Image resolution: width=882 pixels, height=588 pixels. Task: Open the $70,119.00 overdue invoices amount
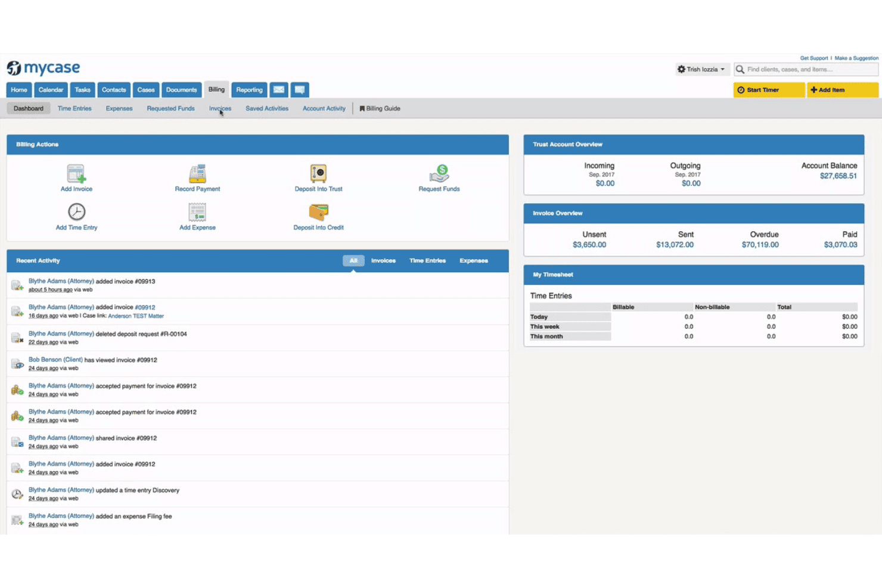click(760, 245)
